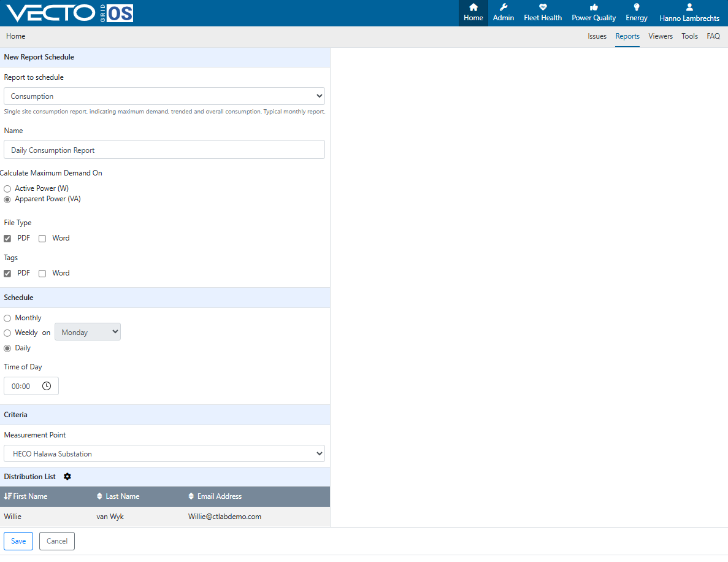Click the Vecto Grid OS logo
This screenshot has width=728, height=562.
point(70,13)
